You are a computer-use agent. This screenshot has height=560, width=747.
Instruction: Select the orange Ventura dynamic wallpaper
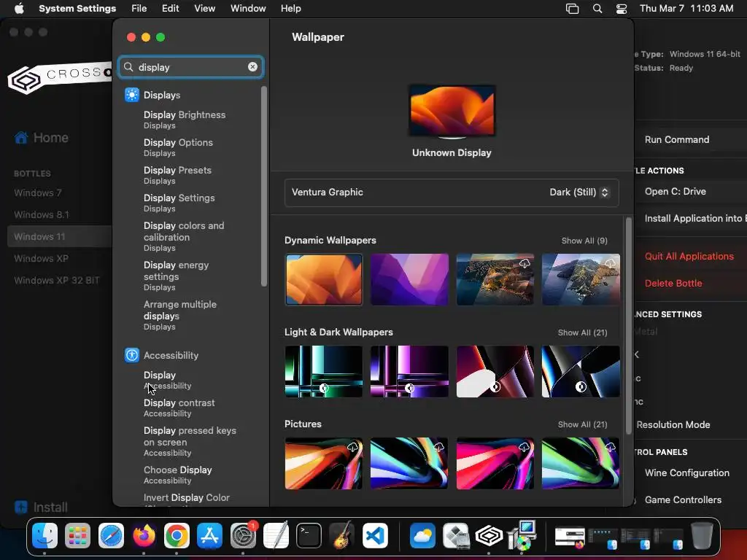324,279
